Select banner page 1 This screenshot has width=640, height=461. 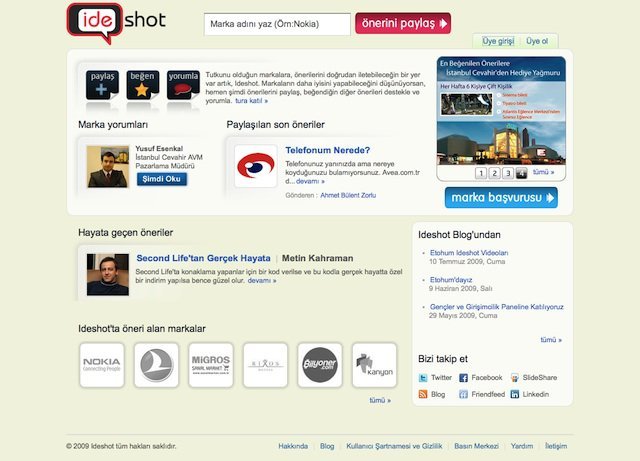click(481, 173)
